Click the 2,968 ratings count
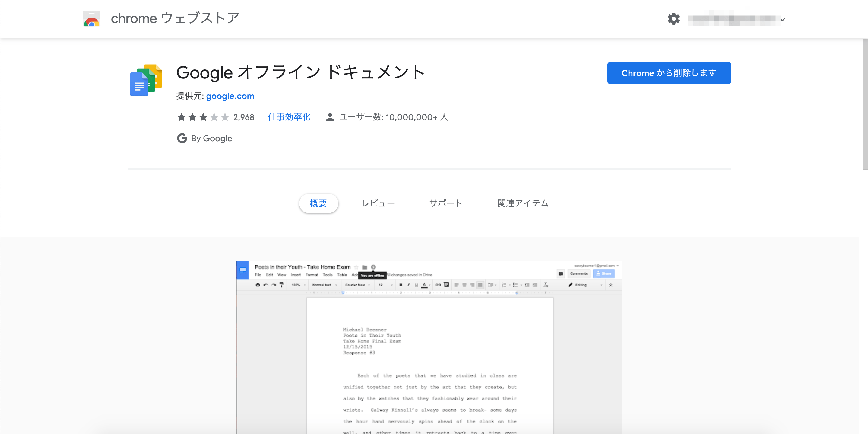This screenshot has width=868, height=434. [244, 117]
